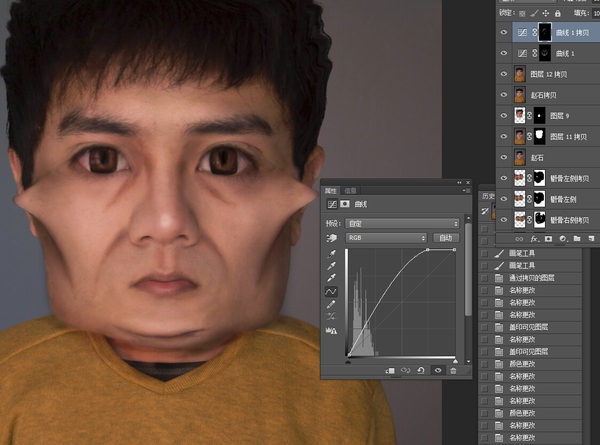The image size is (600, 445).
Task: Reset the curves adjustment to defaults
Action: [421, 370]
